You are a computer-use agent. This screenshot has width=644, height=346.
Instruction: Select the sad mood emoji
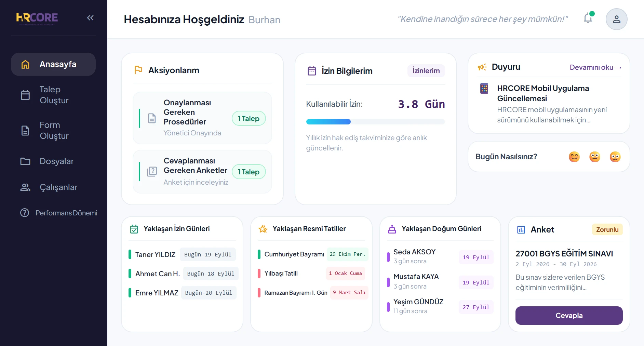(x=615, y=157)
